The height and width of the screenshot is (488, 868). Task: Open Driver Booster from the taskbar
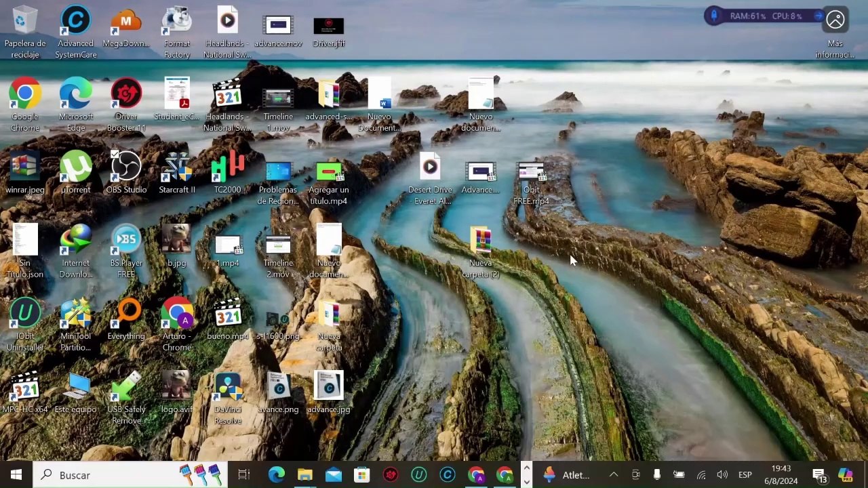[x=390, y=474]
